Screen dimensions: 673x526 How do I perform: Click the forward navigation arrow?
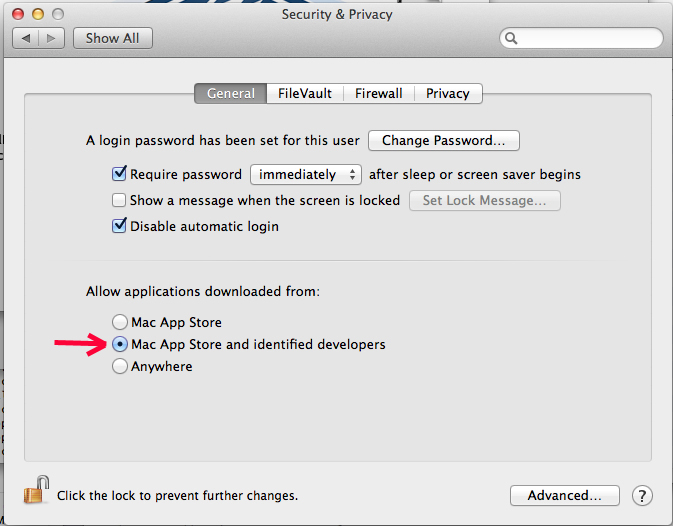(x=52, y=38)
